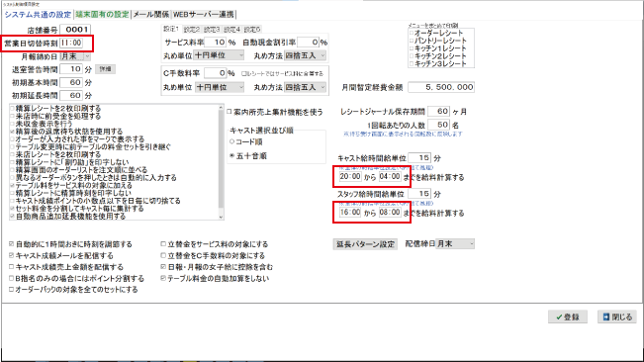Image resolution: width=644 pixels, height=362 pixels.
Task: Toggle セット料金を分割してキャスト毎に集計する checkbox
Action: 12,209
